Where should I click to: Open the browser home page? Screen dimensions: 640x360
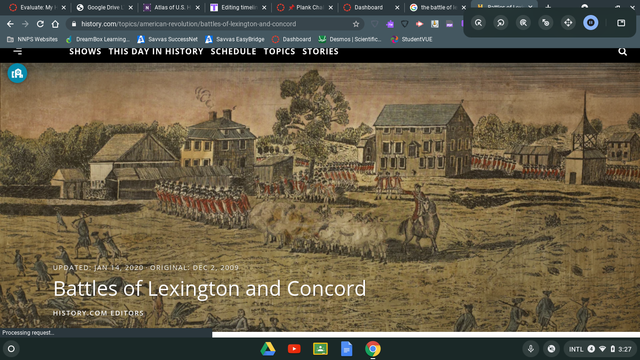(55, 24)
